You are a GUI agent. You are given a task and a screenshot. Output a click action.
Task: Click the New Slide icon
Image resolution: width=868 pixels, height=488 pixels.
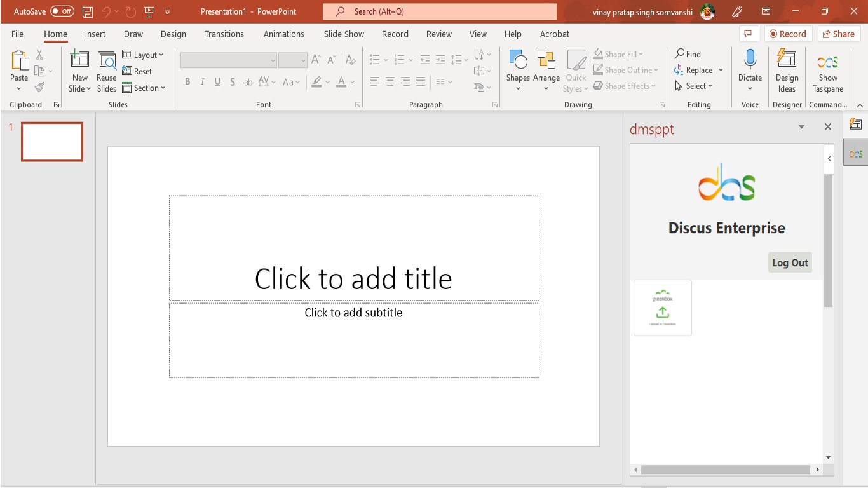tap(80, 60)
